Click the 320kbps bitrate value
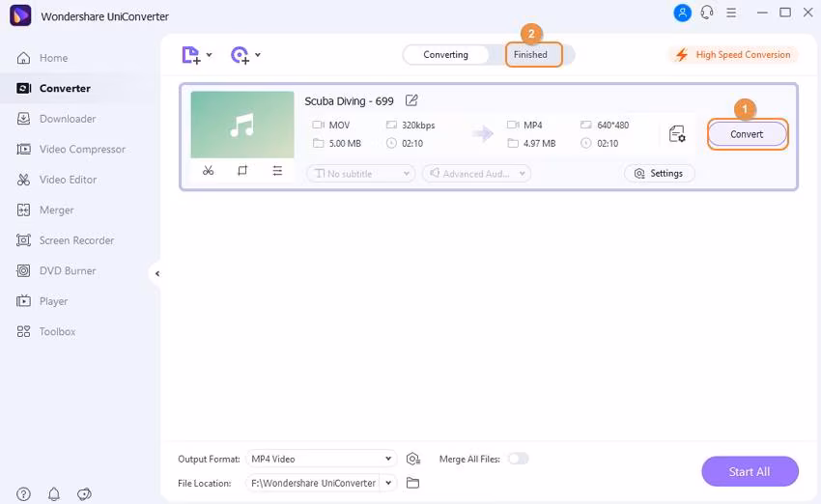The width and height of the screenshot is (821, 504). pos(418,126)
